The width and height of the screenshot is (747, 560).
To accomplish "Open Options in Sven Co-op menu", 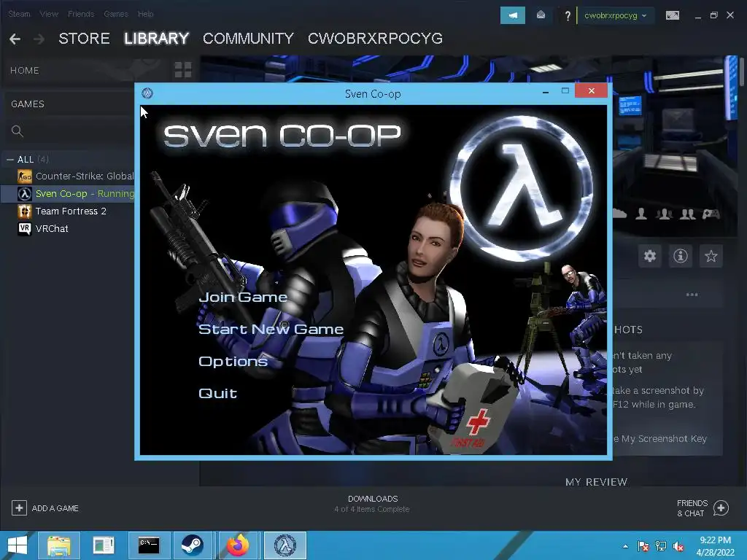I will pos(233,362).
